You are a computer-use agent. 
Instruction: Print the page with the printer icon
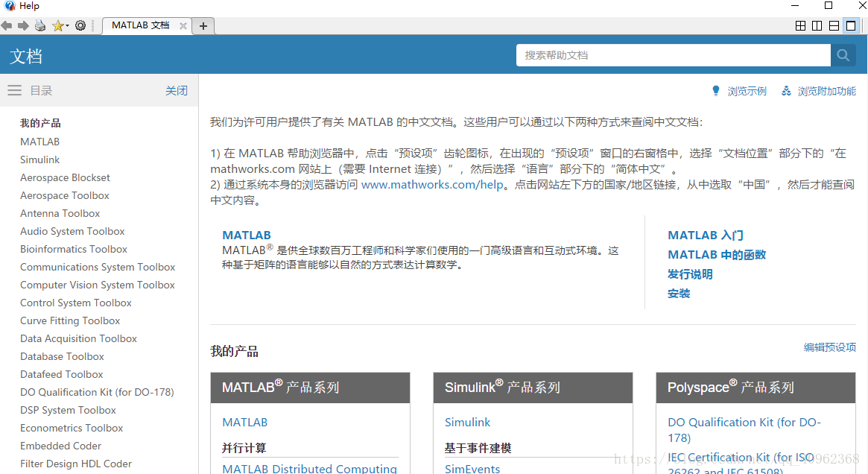pos(40,26)
